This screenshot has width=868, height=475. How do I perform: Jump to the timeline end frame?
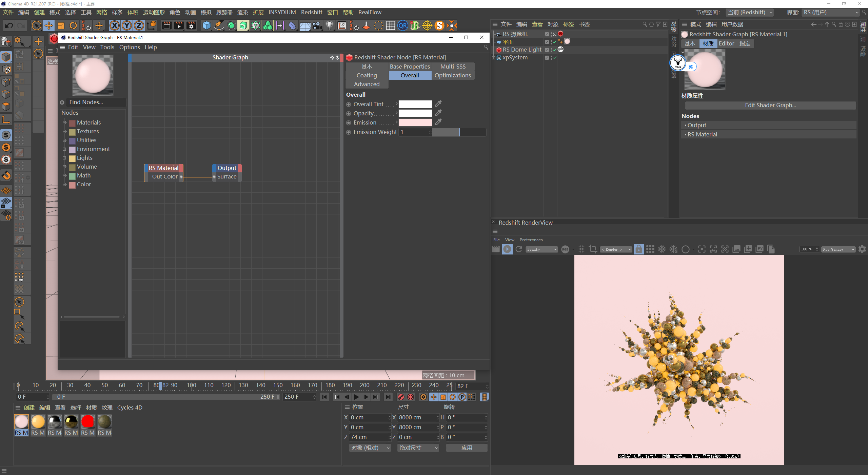[x=388, y=397]
